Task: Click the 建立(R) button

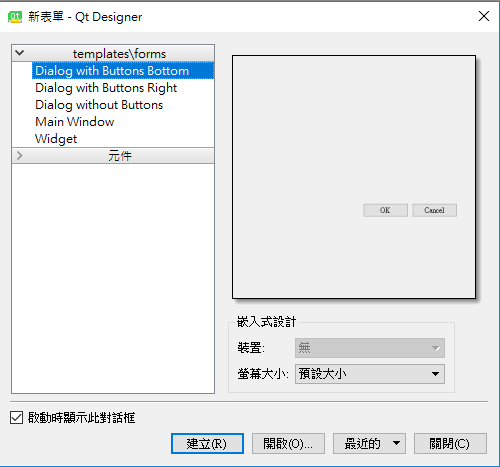Action: (x=207, y=444)
